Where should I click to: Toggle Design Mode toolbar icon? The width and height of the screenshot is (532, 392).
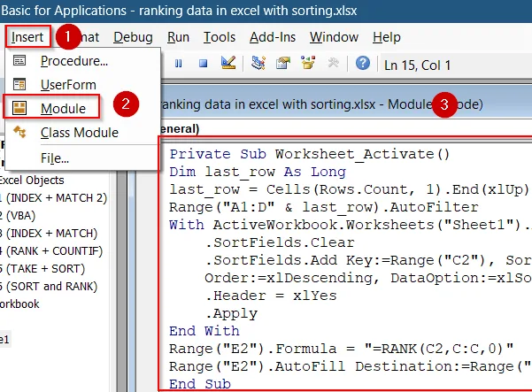(228, 63)
